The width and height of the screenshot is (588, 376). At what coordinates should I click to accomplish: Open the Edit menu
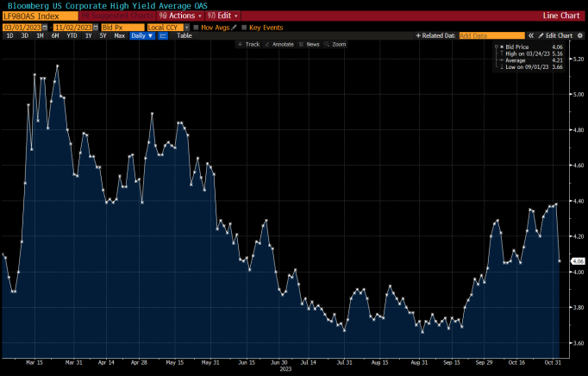(224, 16)
